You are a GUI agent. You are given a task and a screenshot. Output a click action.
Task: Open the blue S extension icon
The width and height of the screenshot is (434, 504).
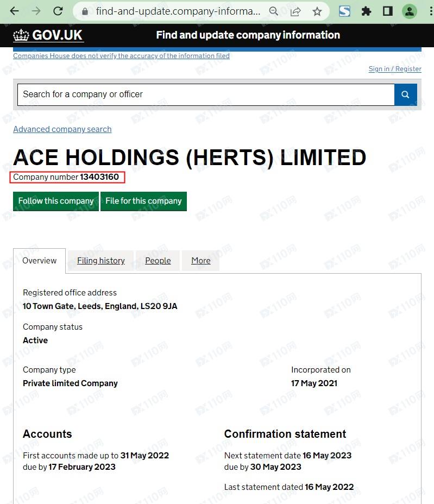coord(344,11)
